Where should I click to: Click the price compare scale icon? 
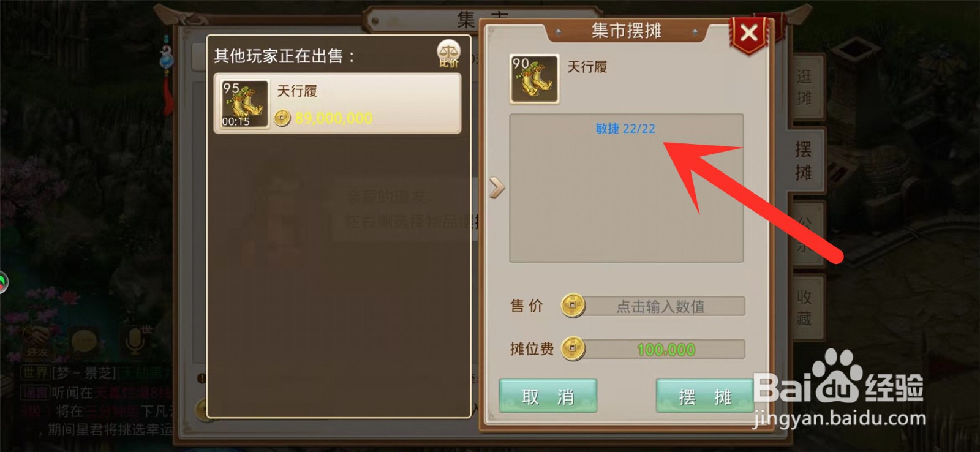(x=449, y=54)
